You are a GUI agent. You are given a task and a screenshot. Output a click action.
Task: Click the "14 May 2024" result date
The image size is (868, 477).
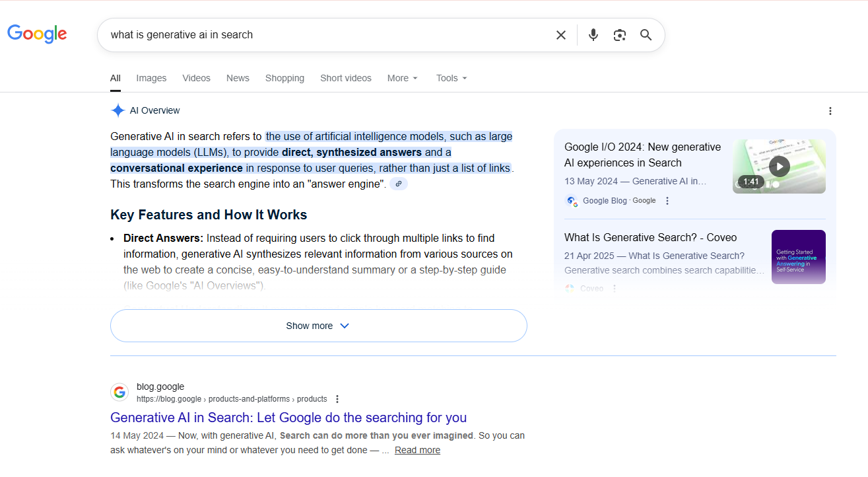coord(137,435)
